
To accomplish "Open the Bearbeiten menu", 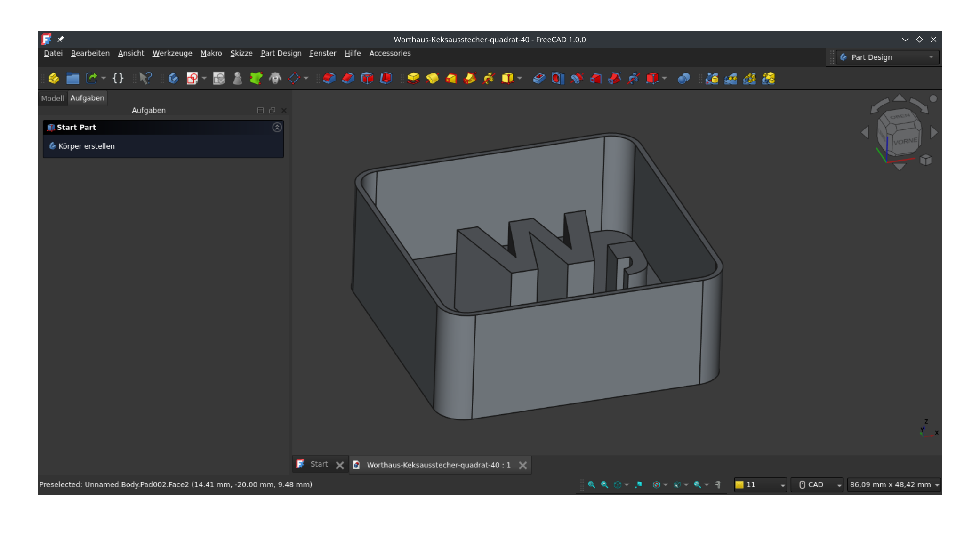I will [x=90, y=53].
